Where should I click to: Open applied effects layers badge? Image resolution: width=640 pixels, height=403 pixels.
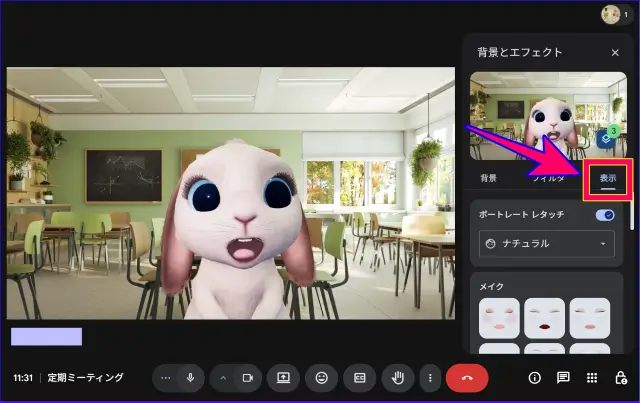(608, 137)
